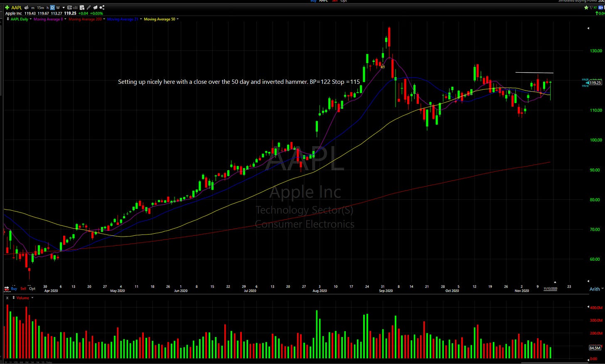The height and width of the screenshot is (364, 605).
Task: Select the Daily (D) timeframe
Action: click(52, 7)
